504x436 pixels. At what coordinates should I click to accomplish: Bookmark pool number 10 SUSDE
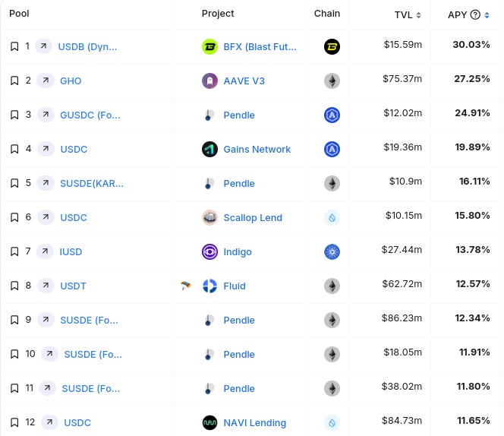pos(14,354)
